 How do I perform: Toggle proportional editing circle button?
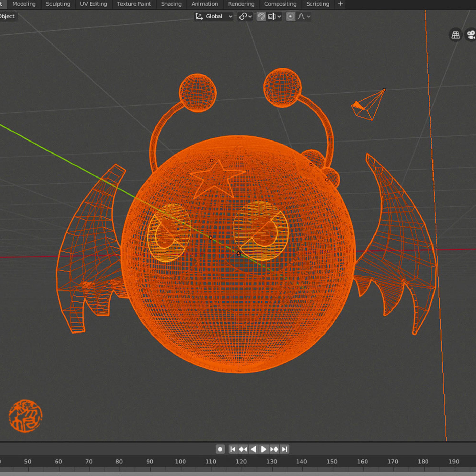click(291, 17)
